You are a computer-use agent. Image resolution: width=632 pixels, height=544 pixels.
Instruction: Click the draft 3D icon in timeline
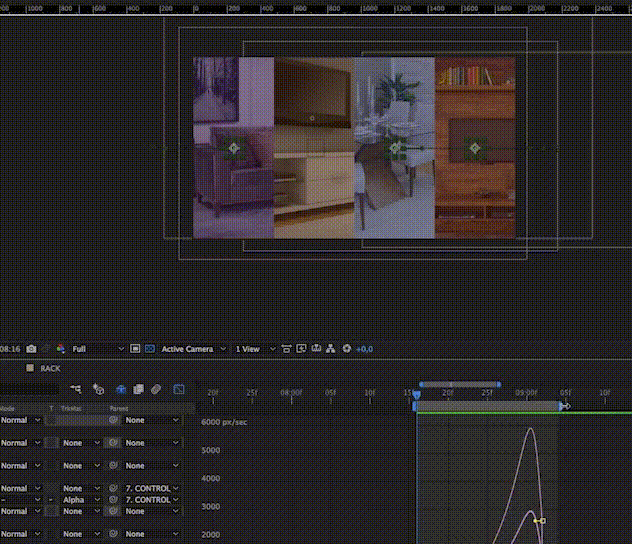pyautogui.click(x=98, y=389)
